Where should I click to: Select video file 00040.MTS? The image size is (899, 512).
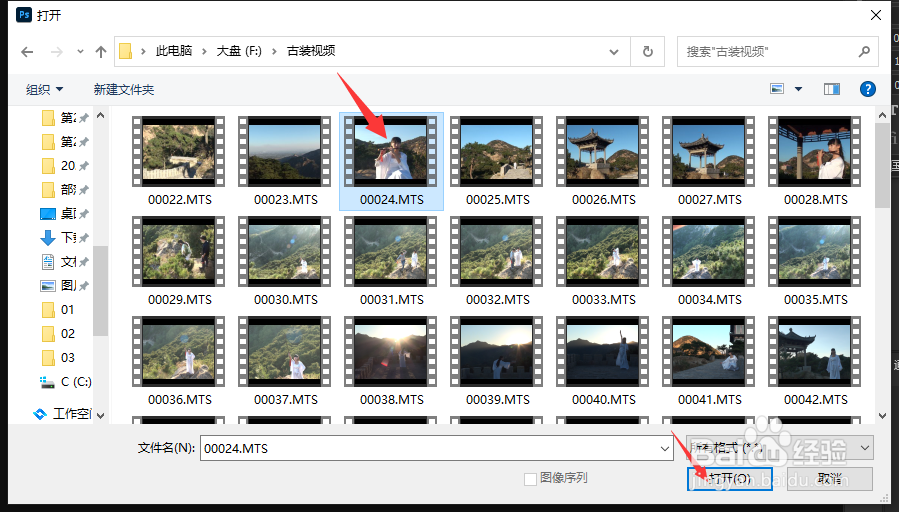pyautogui.click(x=604, y=361)
